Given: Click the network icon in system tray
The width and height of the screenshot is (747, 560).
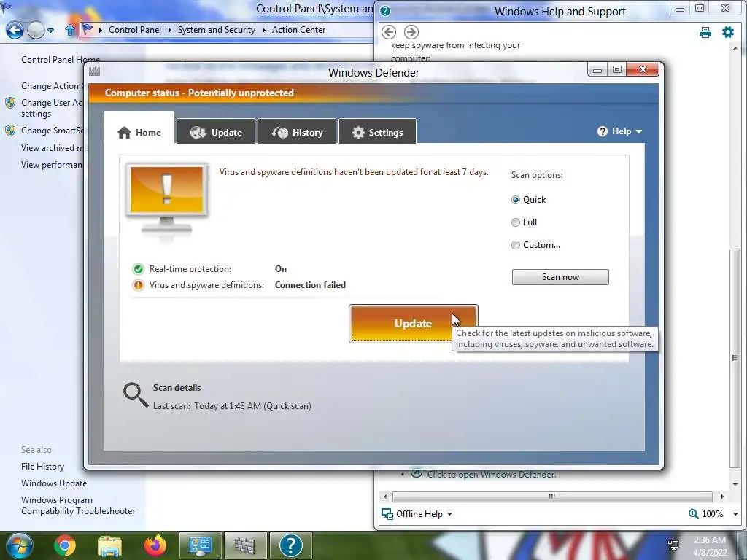Looking at the screenshot, I should 673,545.
